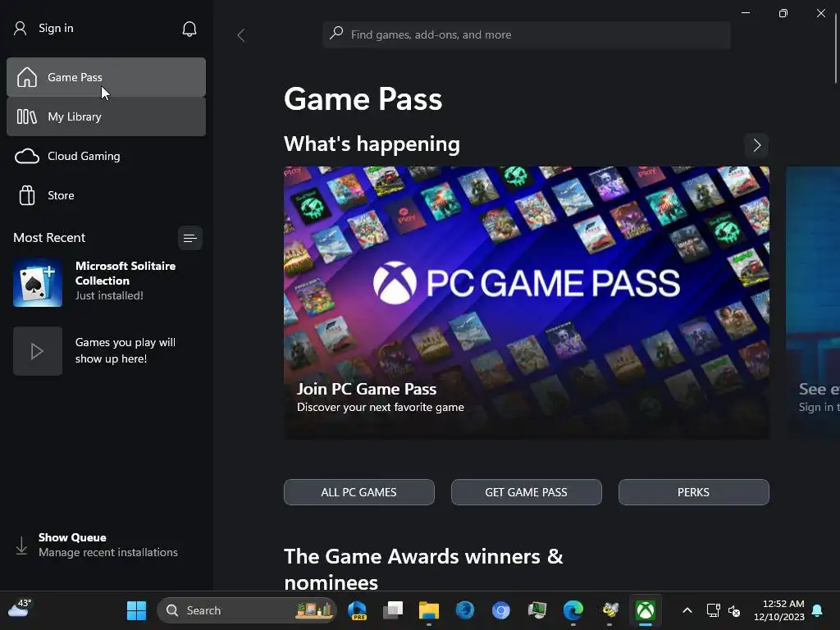Screen dimensions: 840x630
Task: Click the Join PC Game Pass heading
Action: coord(367,389)
